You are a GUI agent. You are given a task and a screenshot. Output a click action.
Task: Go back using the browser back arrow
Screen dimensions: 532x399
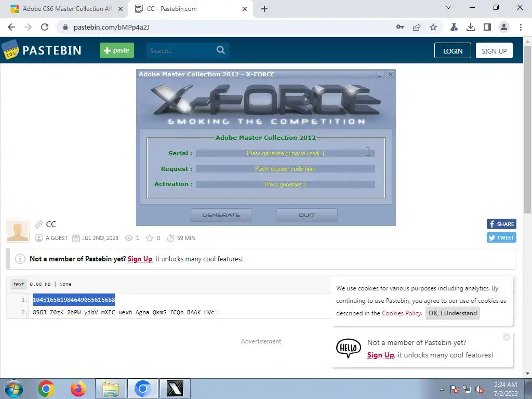(11, 27)
